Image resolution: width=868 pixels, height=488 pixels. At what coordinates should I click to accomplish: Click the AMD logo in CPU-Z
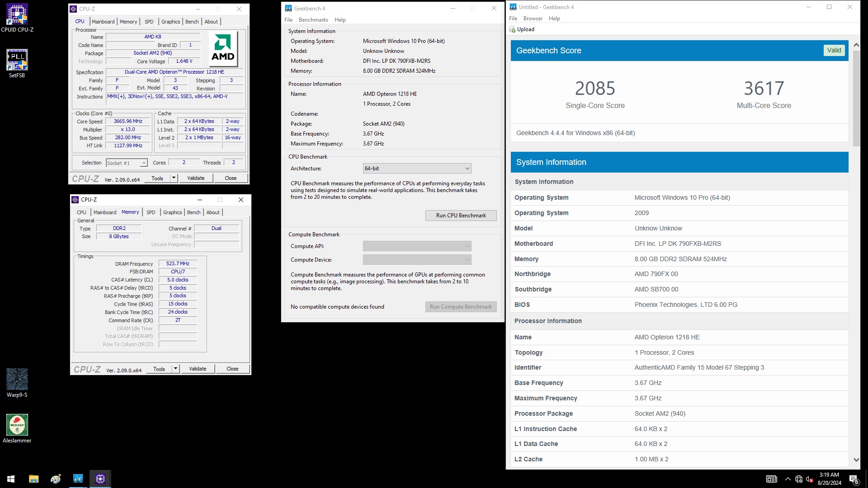[x=223, y=49]
